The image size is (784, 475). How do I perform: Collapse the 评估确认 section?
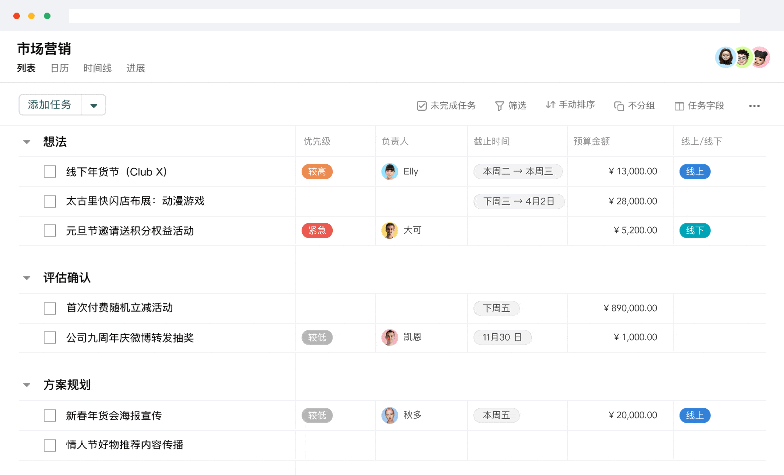(x=27, y=278)
